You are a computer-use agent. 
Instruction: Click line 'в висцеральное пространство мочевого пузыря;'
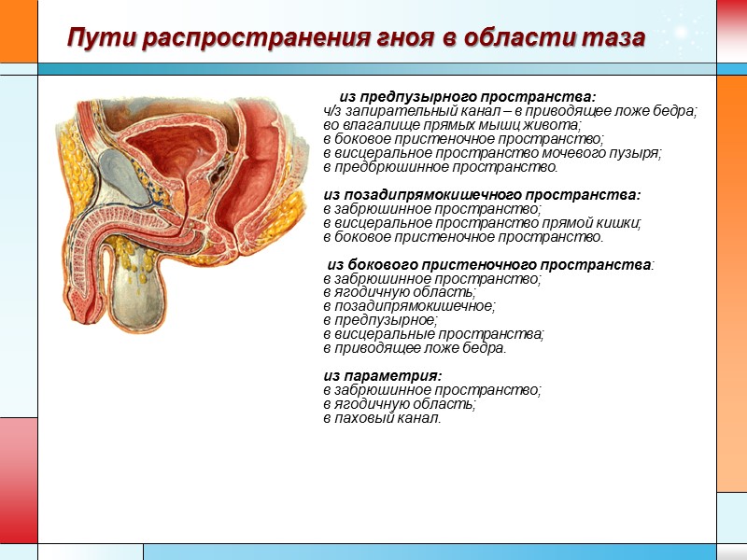coord(493,153)
